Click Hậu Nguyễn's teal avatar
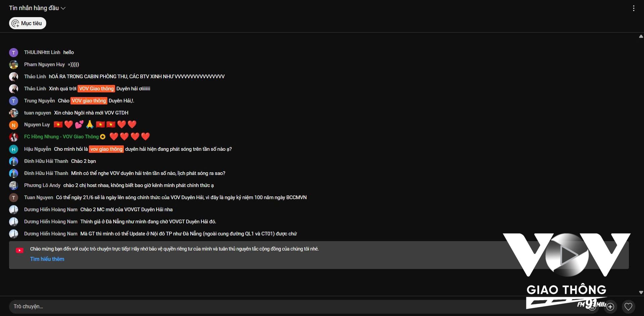644x316 pixels. coord(13,149)
